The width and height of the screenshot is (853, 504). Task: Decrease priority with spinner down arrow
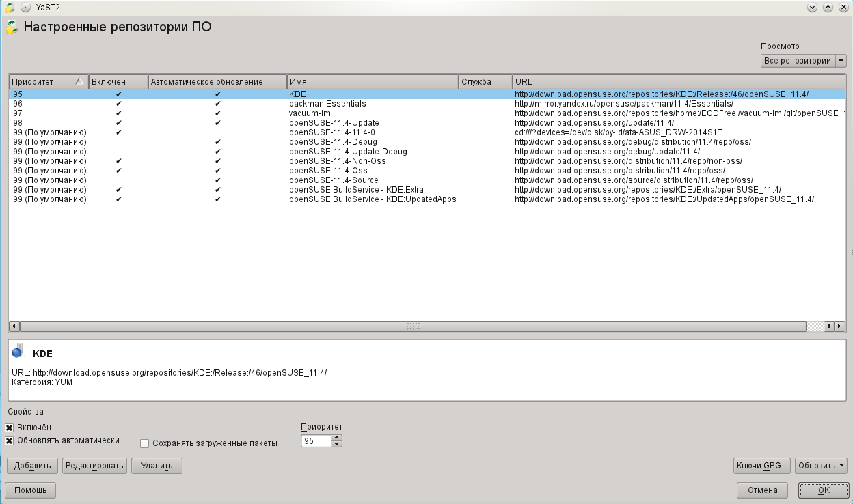(336, 445)
